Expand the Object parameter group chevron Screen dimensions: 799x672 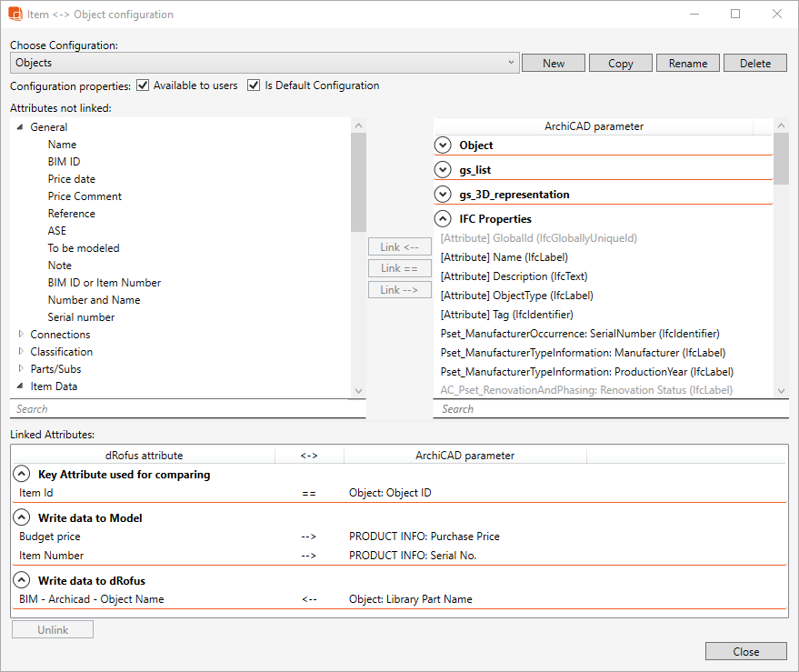click(x=443, y=145)
